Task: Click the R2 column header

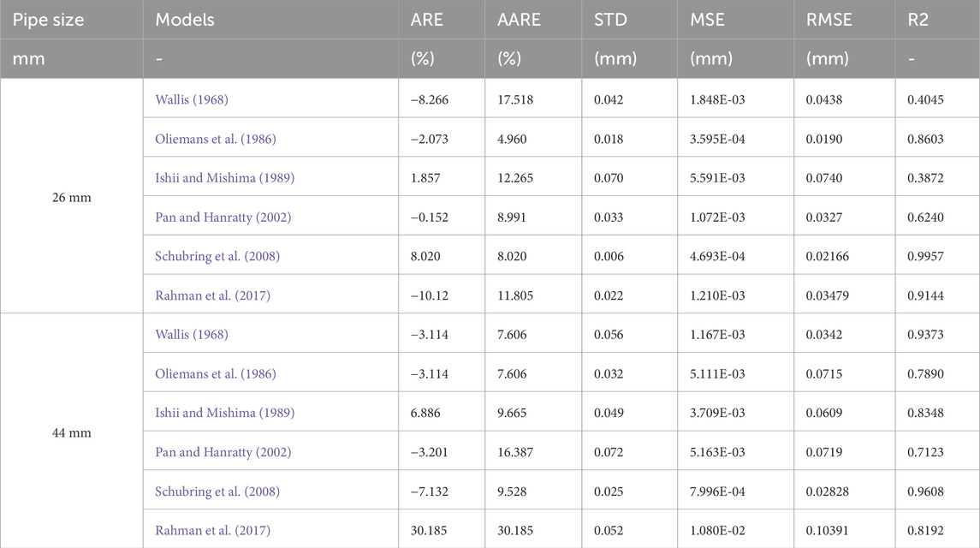Action: (918, 20)
